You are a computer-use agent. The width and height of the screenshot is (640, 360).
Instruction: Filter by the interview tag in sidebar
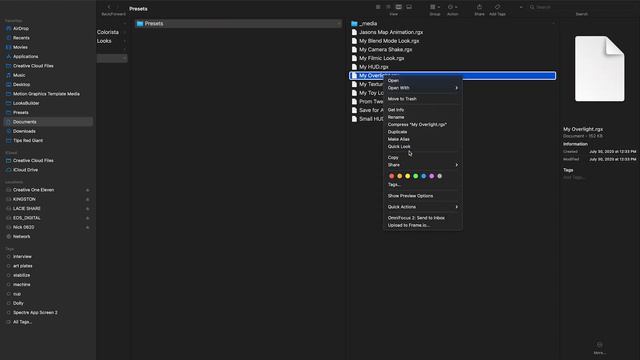22,257
